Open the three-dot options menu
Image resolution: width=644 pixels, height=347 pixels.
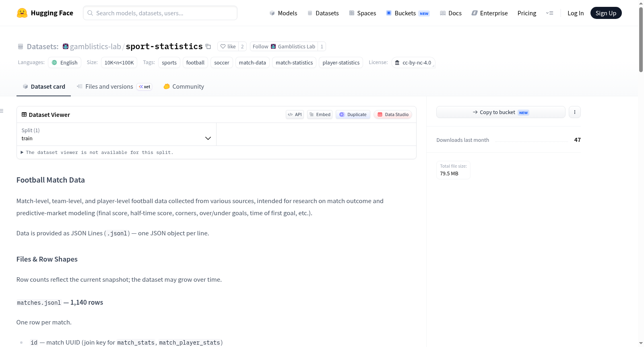pyautogui.click(x=575, y=112)
